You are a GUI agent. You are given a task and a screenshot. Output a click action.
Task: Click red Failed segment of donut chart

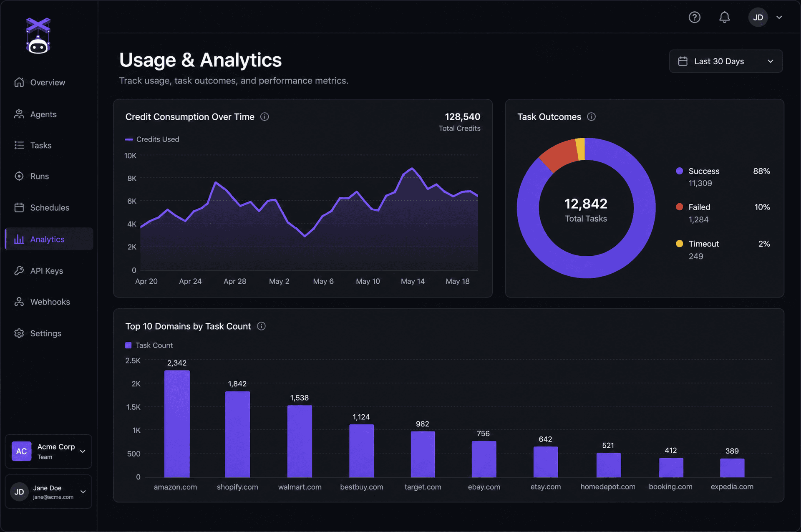(560, 155)
